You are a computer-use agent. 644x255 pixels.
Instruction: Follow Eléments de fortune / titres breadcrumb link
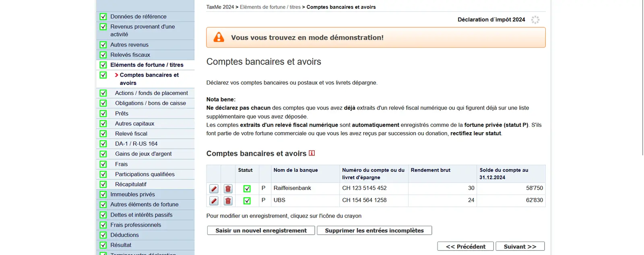pyautogui.click(x=270, y=7)
